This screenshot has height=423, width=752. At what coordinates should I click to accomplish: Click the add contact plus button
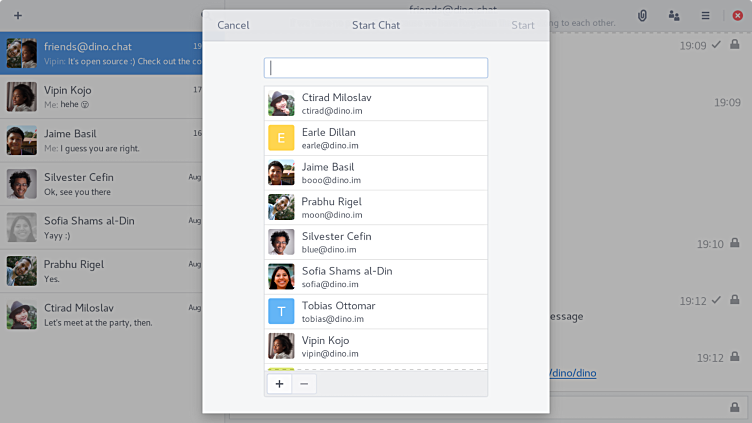pos(279,384)
